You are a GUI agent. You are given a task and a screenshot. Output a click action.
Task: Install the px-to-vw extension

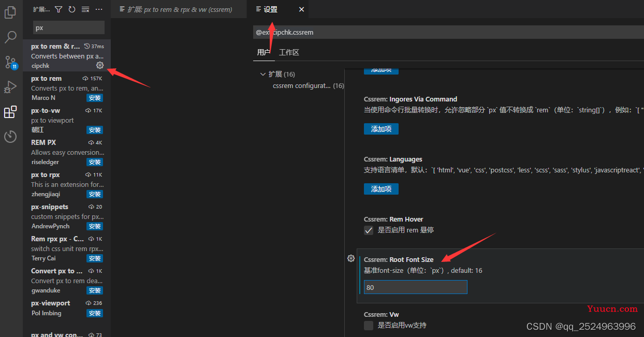pyautogui.click(x=95, y=130)
